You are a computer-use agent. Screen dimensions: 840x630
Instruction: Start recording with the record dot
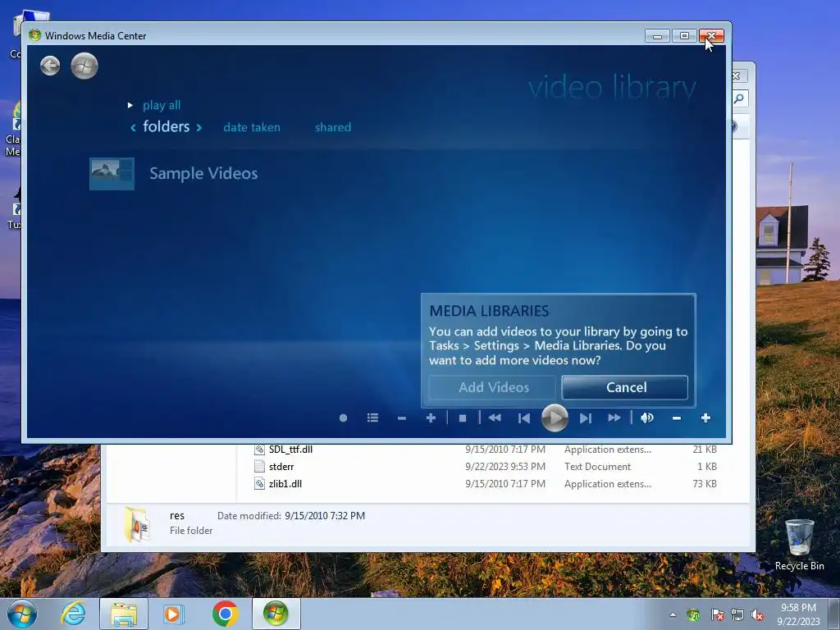pyautogui.click(x=344, y=418)
